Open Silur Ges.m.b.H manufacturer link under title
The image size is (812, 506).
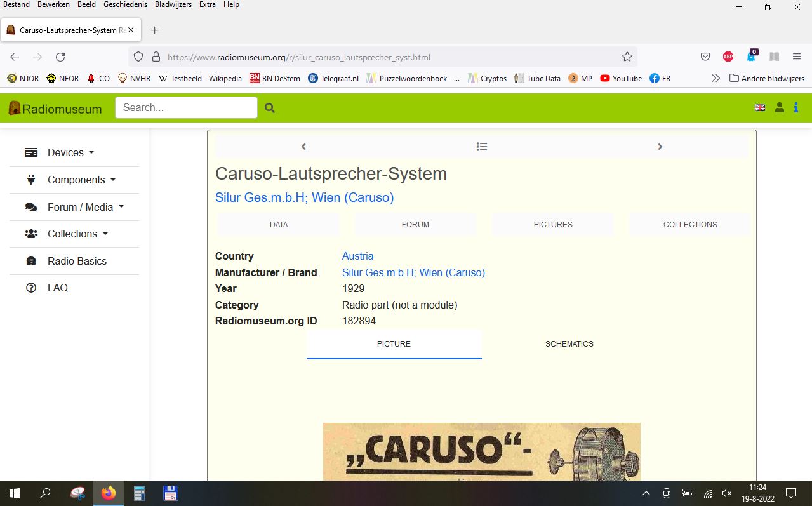pos(305,197)
